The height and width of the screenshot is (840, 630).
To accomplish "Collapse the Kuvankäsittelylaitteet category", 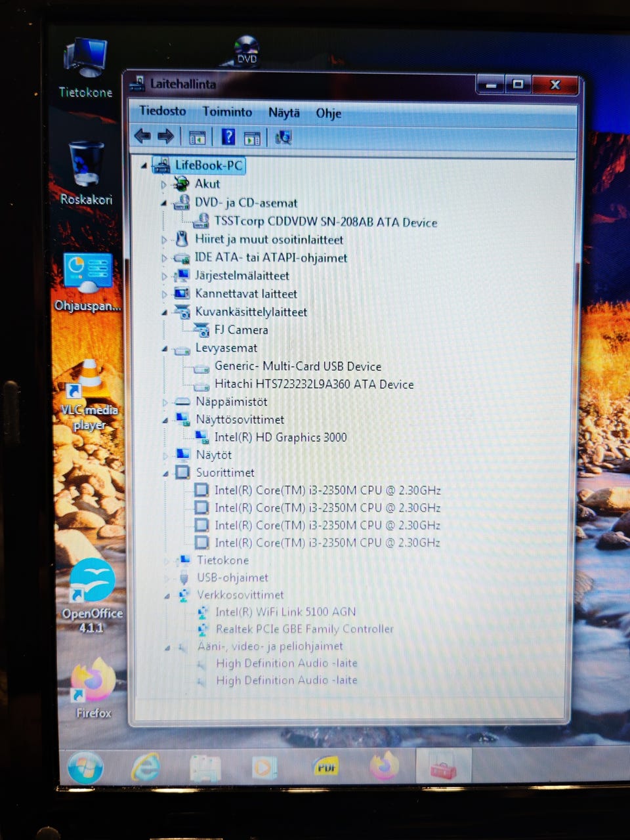I will pos(165,313).
